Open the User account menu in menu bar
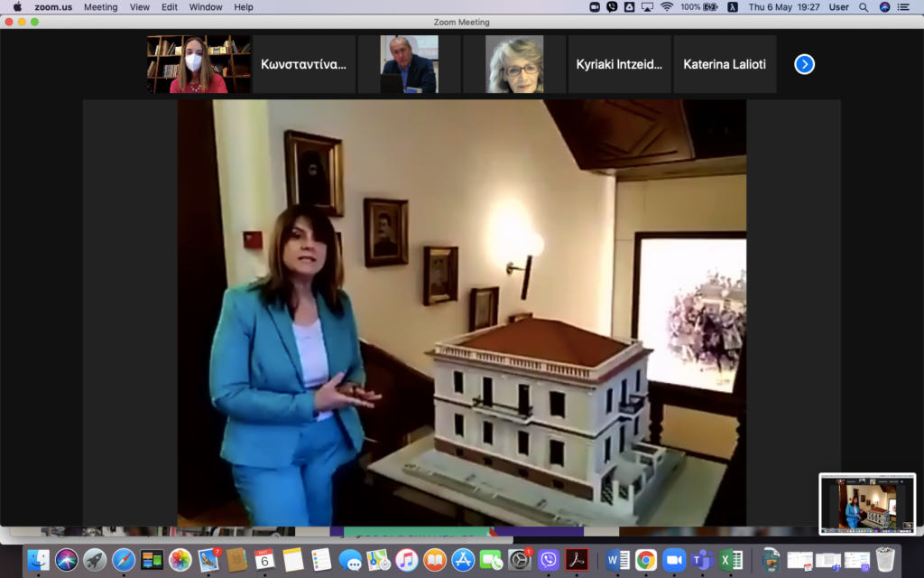924x578 pixels. (838, 7)
